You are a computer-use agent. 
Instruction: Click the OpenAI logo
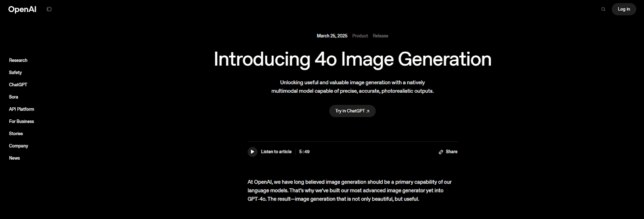pos(22,9)
